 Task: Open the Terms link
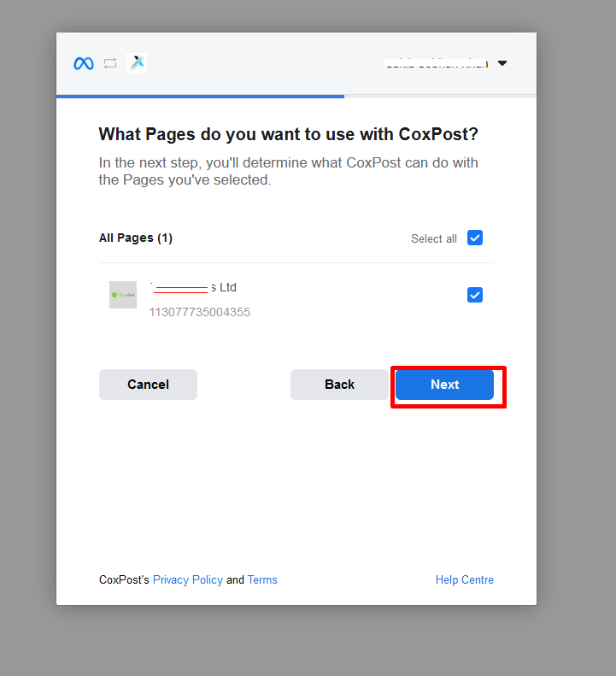pos(262,579)
